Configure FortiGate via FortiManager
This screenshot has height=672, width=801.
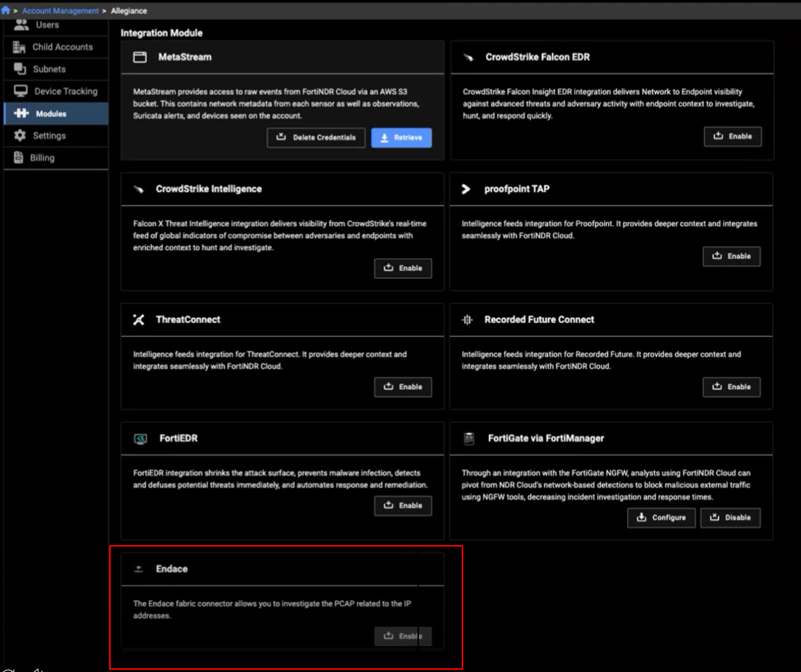point(661,518)
